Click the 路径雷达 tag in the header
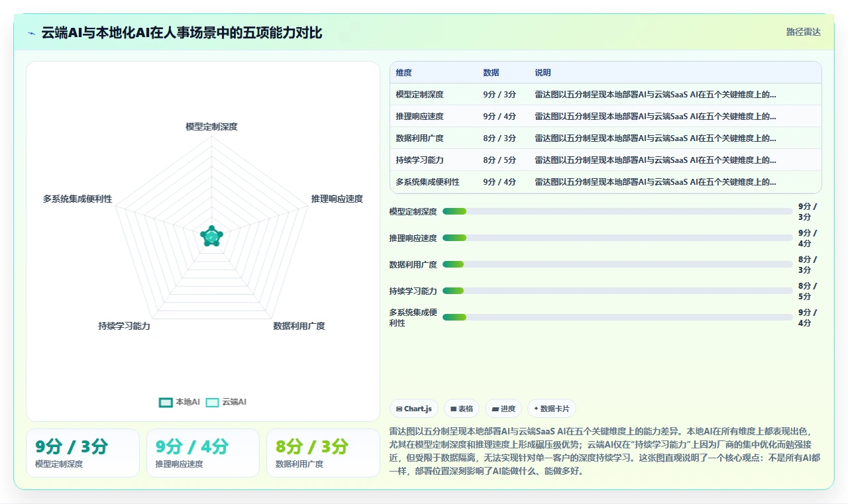This screenshot has height=504, width=848. tap(803, 32)
